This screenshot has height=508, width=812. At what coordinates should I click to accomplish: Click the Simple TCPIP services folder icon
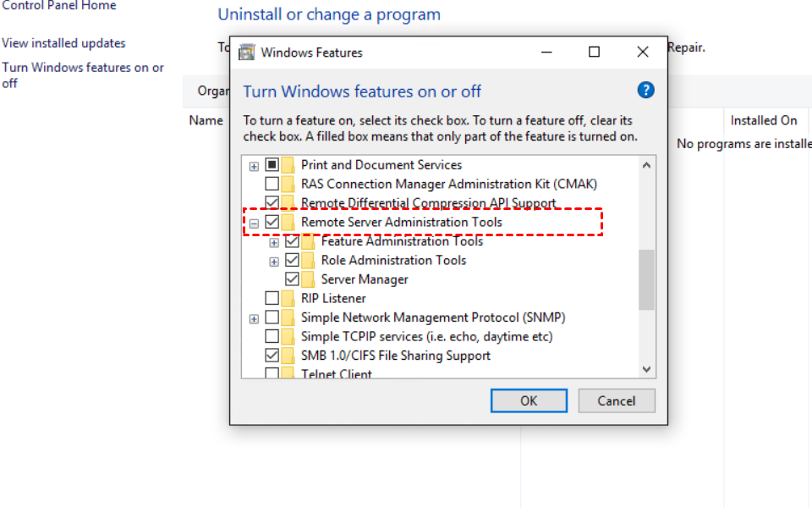[x=288, y=336]
